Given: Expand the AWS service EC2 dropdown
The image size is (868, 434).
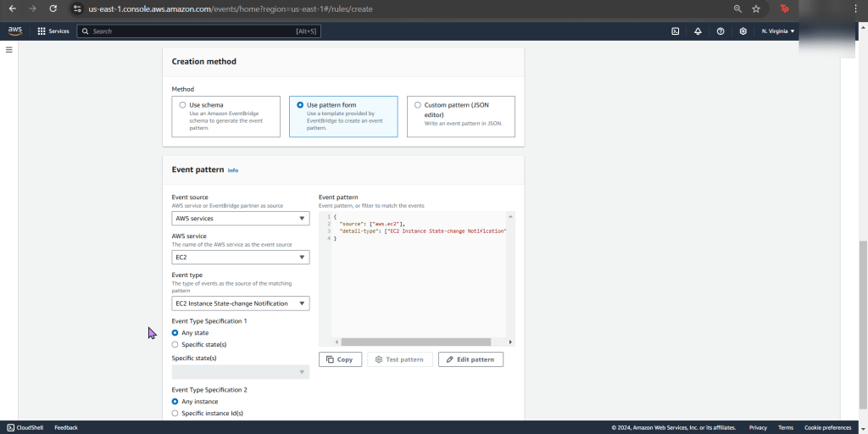Looking at the screenshot, I should (241, 257).
